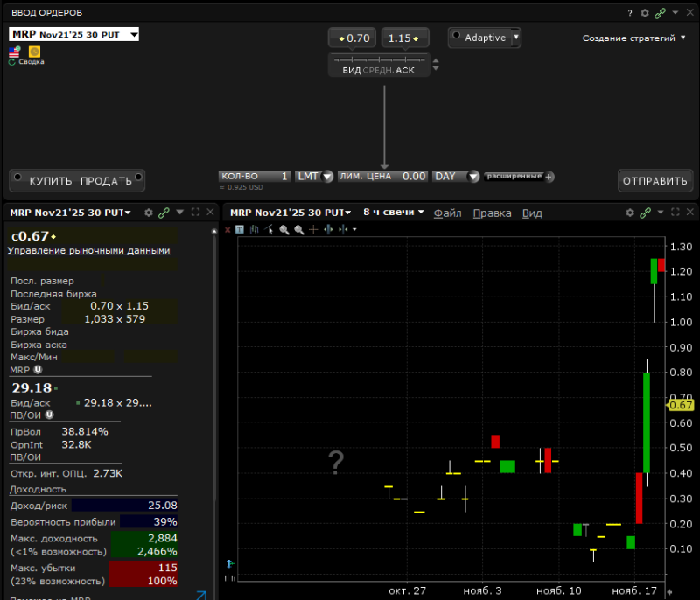Open the Файл menu in the chart
Image resolution: width=700 pixels, height=600 pixels.
point(447,213)
